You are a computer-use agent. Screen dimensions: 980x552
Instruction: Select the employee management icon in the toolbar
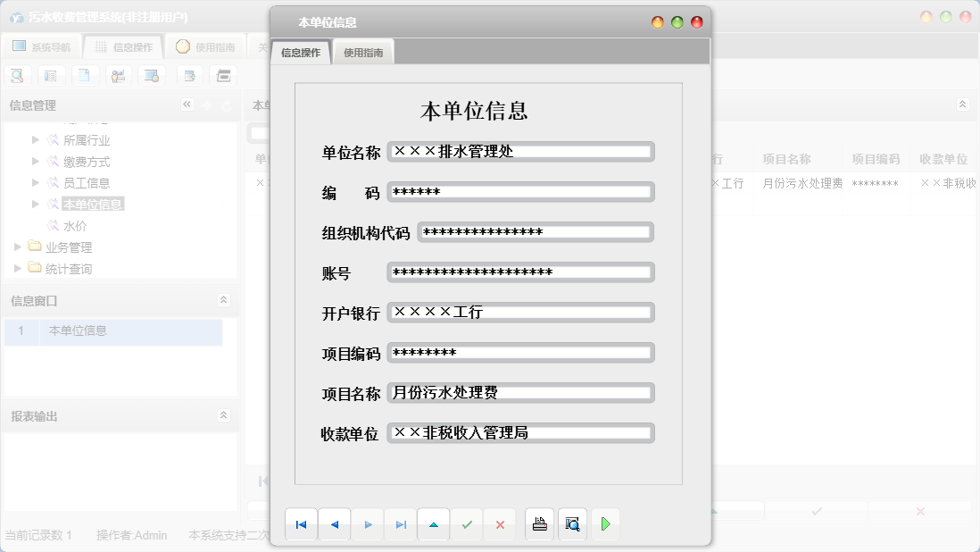[119, 75]
